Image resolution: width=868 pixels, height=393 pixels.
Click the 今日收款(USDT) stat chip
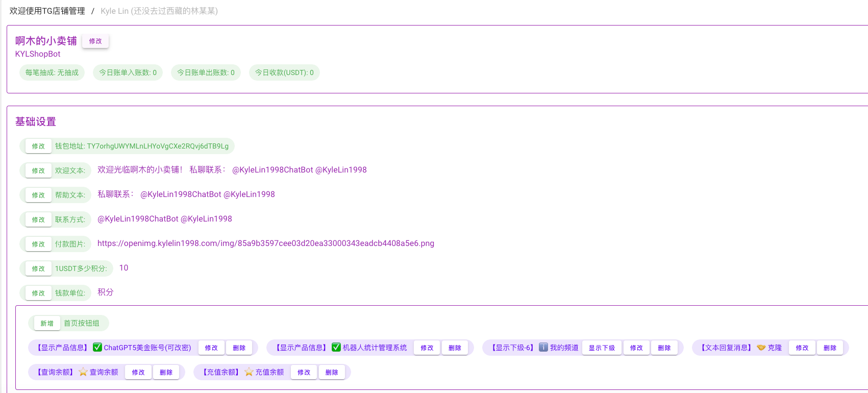[284, 72]
